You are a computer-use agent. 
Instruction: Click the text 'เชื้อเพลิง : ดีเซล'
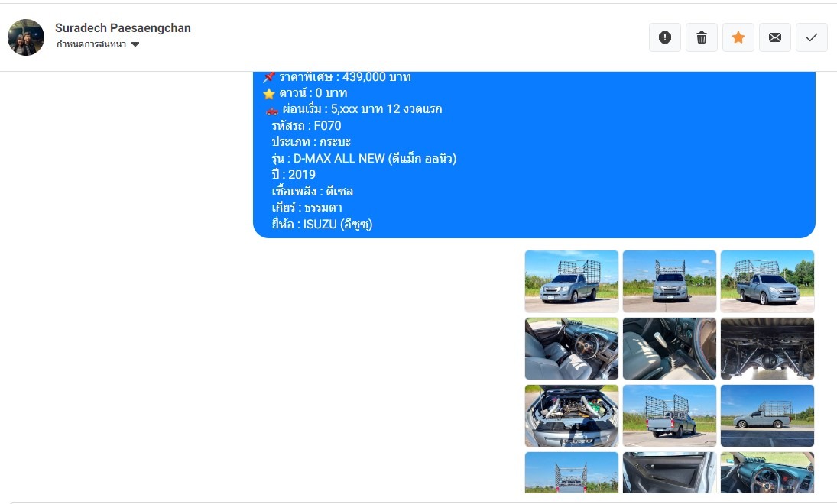point(313,191)
